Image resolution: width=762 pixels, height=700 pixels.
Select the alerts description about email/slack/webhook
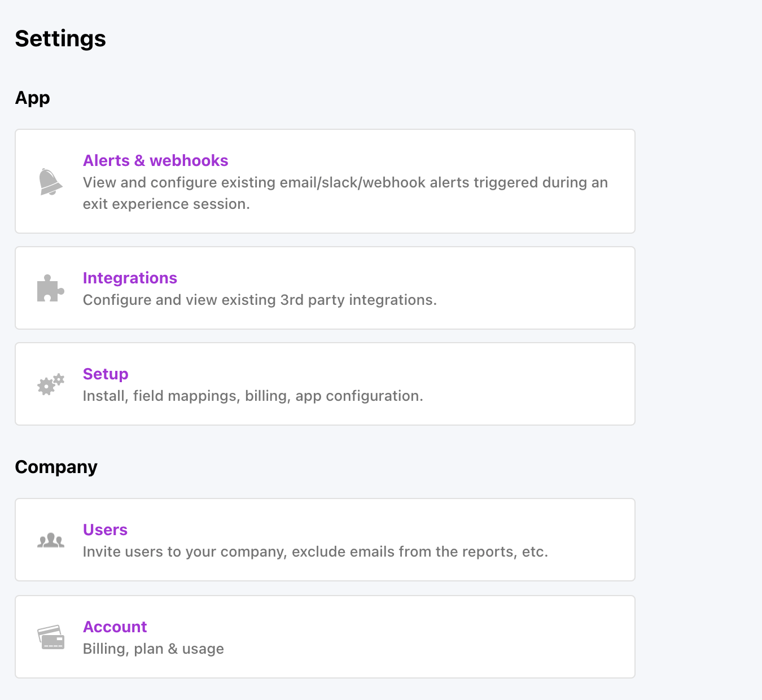point(345,193)
